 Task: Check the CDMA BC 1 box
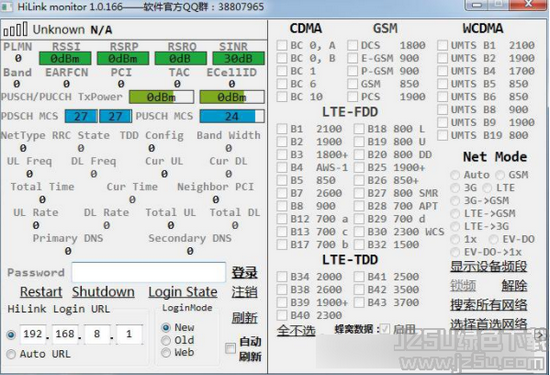coord(282,71)
